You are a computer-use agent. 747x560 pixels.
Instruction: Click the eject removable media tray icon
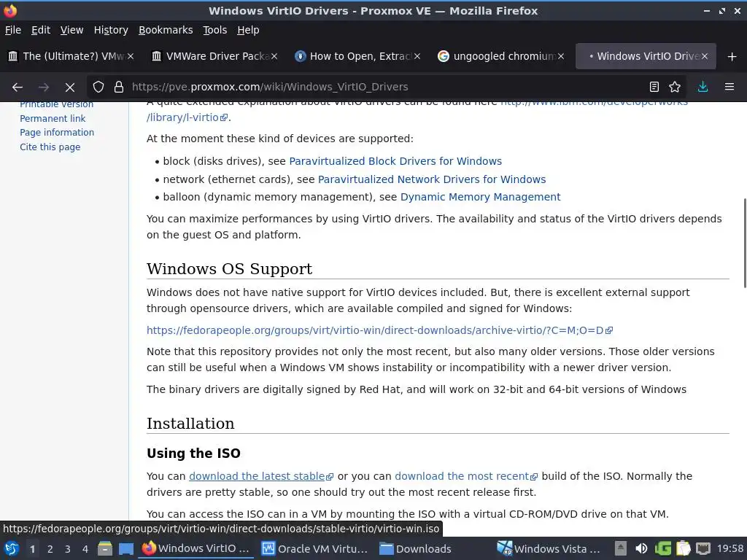tap(620, 548)
